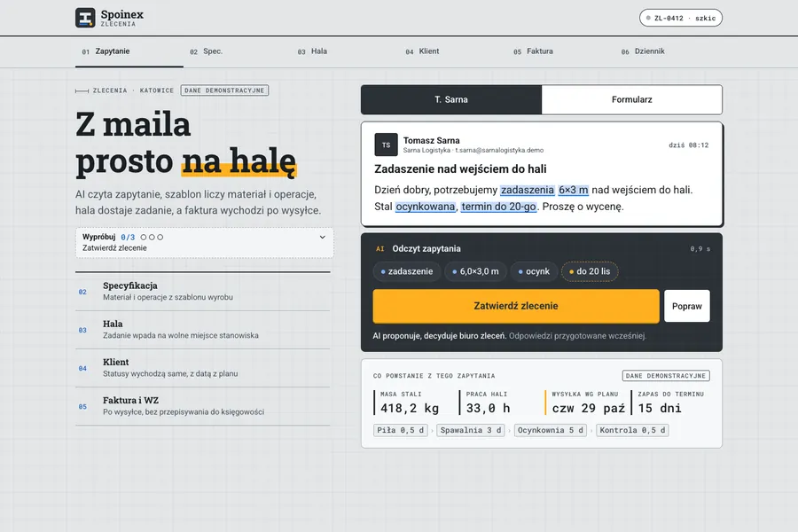798x532 pixels.
Task: Click Dane demonstracyjne badge in summary card
Action: point(666,376)
